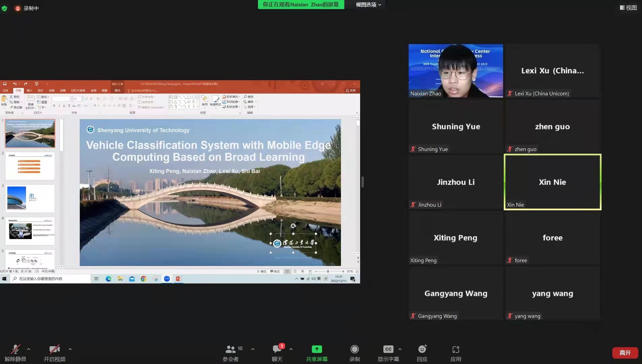Open the reactions emoji icon

click(x=422, y=350)
